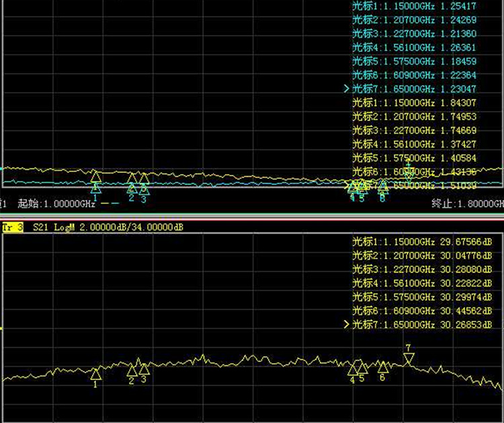The height and width of the screenshot is (423, 504).
Task: Select marker 2 on the lower S21 trace
Action: click(132, 369)
